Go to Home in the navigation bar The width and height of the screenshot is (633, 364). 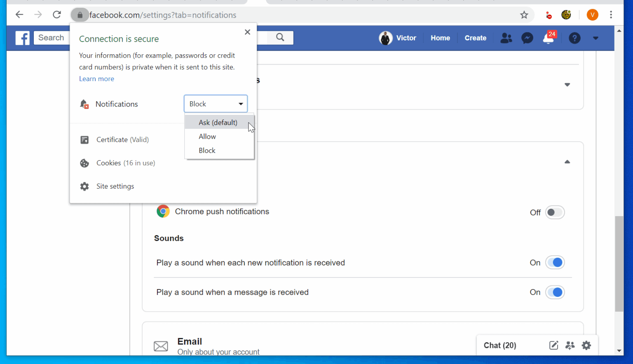(x=440, y=38)
